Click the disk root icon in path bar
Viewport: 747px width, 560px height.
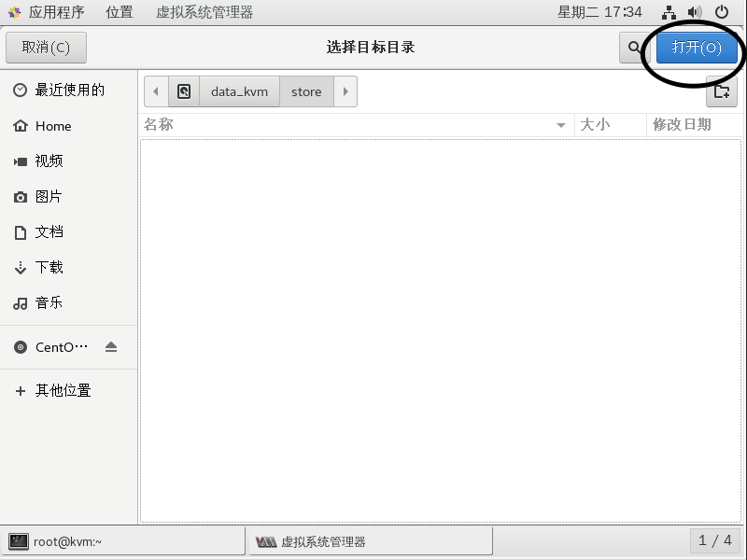coord(184,91)
